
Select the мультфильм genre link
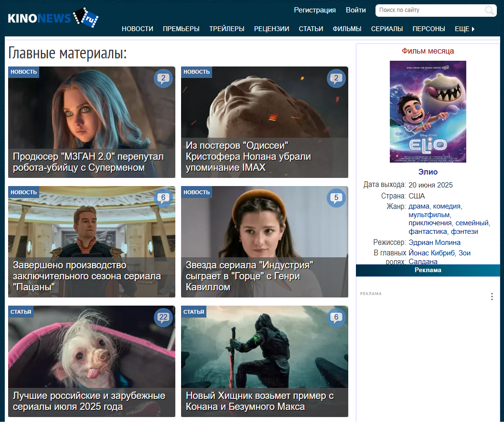click(x=429, y=215)
